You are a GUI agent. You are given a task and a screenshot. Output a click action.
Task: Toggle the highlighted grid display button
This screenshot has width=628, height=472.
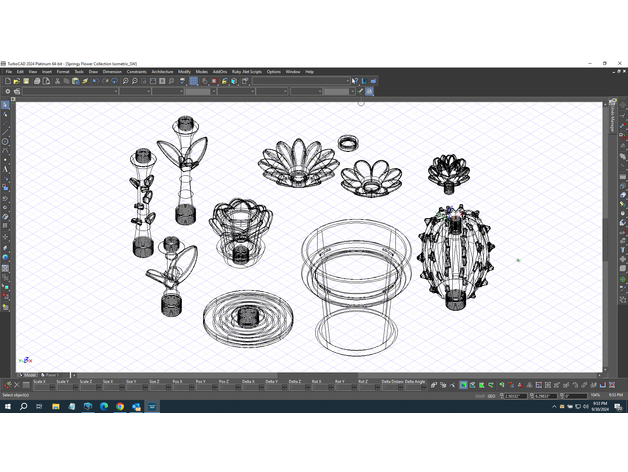pyautogui.click(x=193, y=81)
